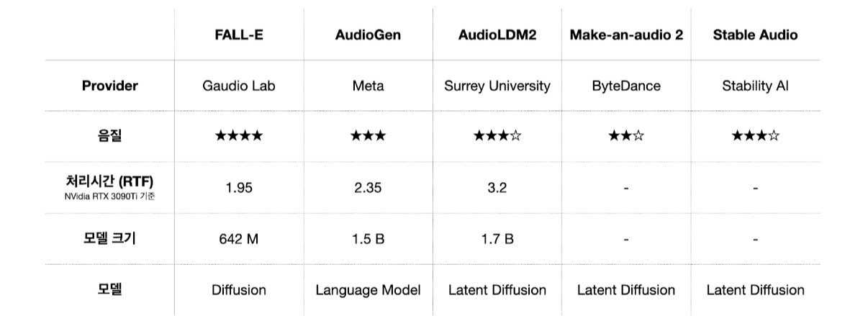
Task: Click the Stable Audio column header
Action: point(755,35)
